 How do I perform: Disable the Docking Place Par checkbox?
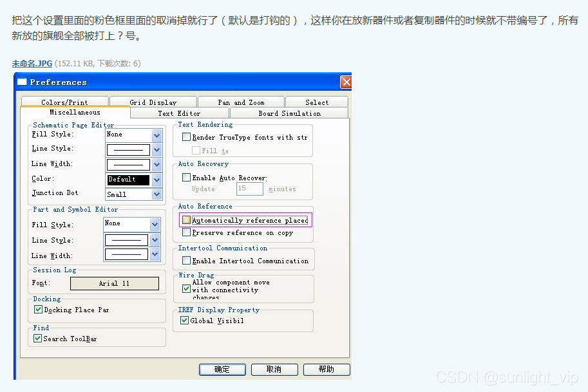point(38,310)
